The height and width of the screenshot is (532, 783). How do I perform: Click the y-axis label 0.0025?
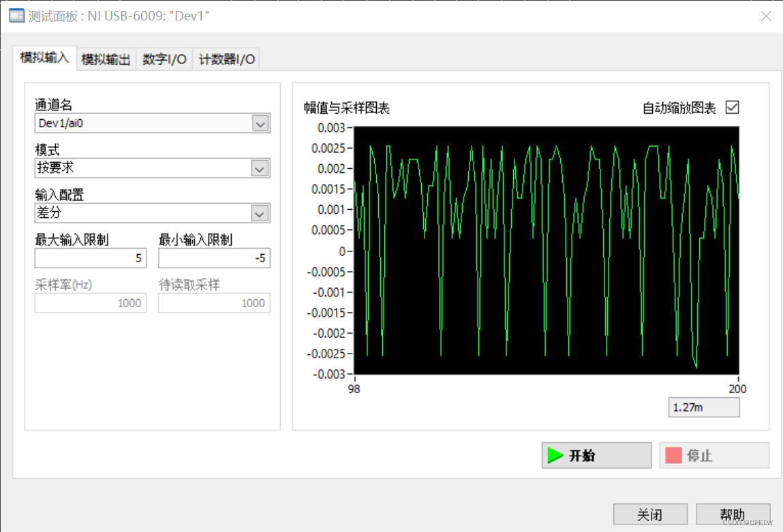328,148
